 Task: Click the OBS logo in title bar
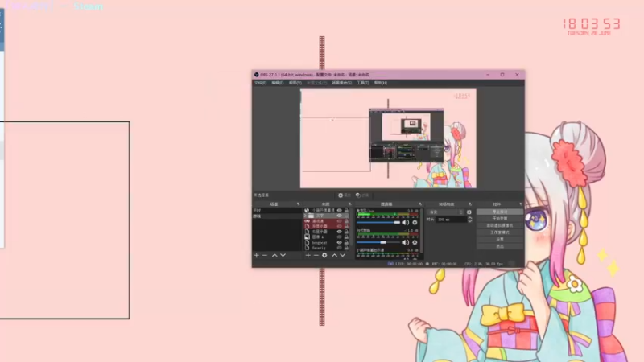[x=256, y=75]
